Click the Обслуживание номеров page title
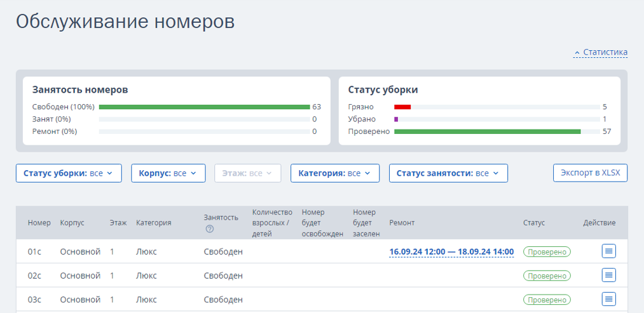This screenshot has width=644, height=313. [125, 22]
